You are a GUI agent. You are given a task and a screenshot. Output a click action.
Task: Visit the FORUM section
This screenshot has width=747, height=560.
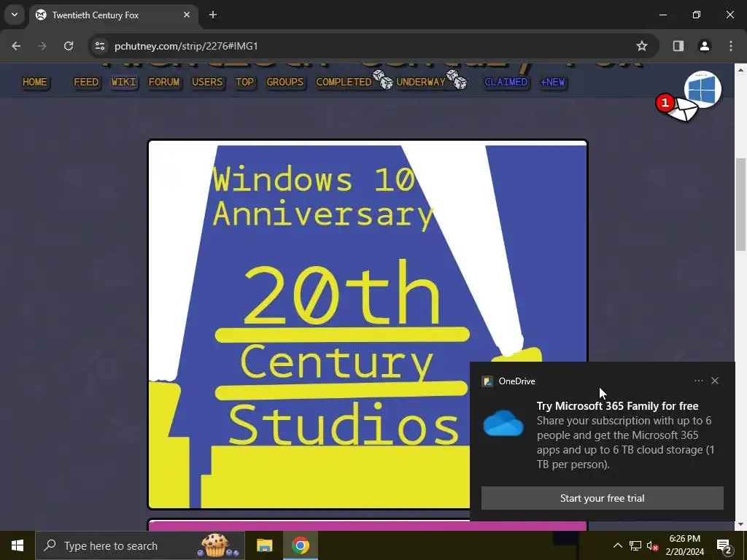tap(164, 82)
